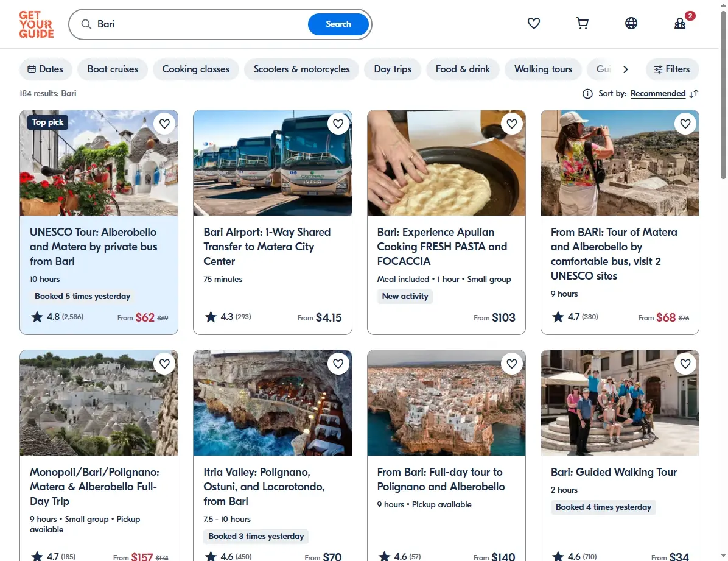The height and width of the screenshot is (561, 728).
Task: Favorite the Apulian Cooking FRESH PASTA card
Action: tap(512, 124)
